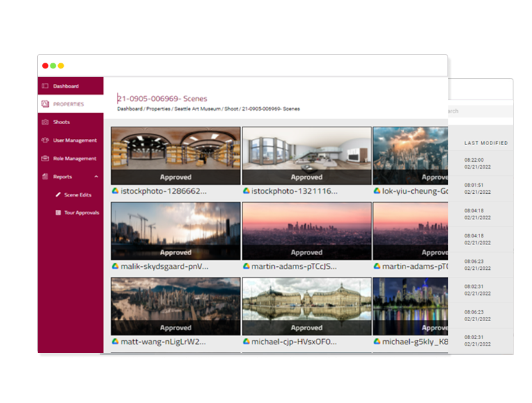The height and width of the screenshot is (403, 532).
Task: Click Google Drive icon beside istockphoto-1286662
Action: pos(115,191)
